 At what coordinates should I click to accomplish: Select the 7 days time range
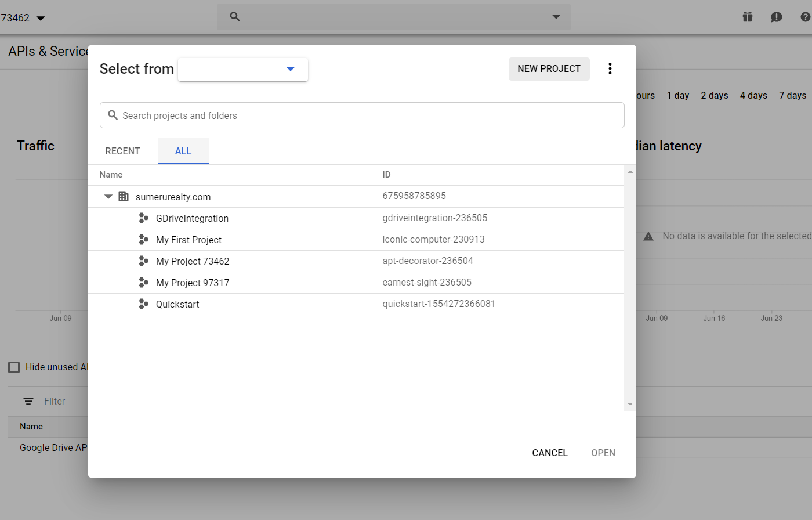(x=793, y=95)
